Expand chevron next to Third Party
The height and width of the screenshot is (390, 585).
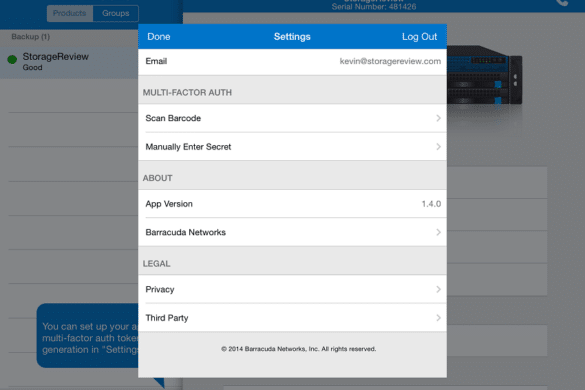coord(438,318)
